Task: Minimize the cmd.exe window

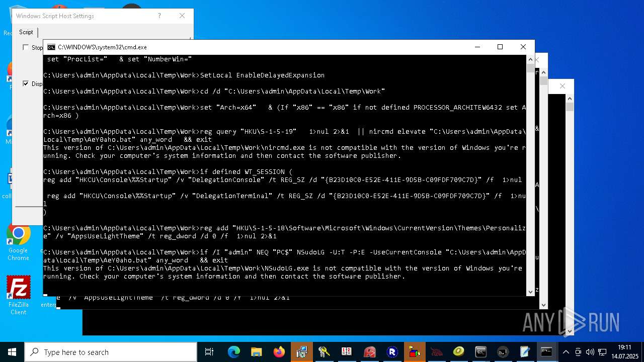Action: (x=477, y=47)
